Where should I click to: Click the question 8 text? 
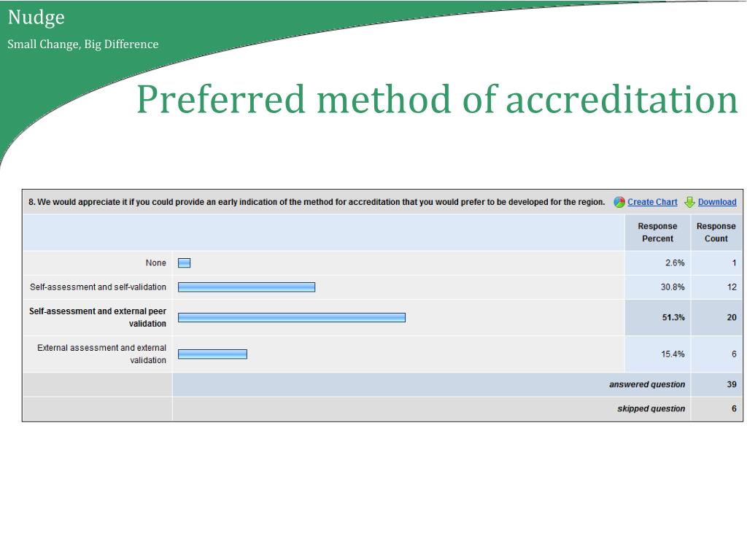(317, 202)
